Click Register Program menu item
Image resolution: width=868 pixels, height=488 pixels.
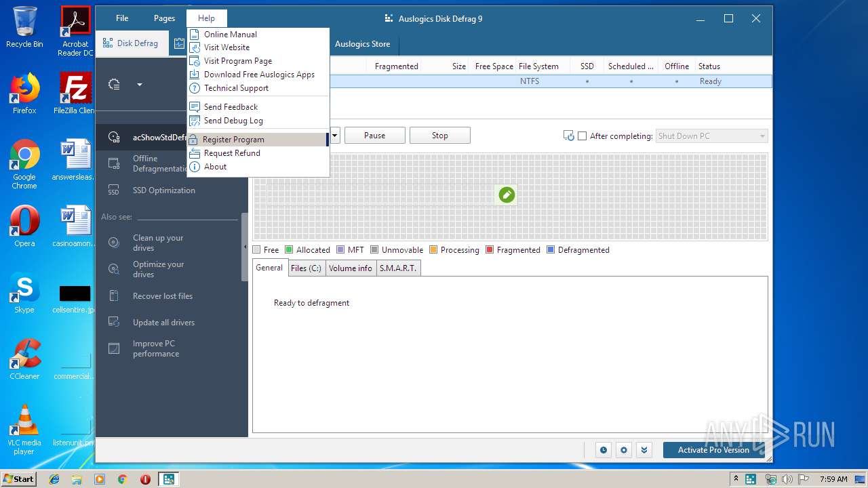[x=258, y=140]
